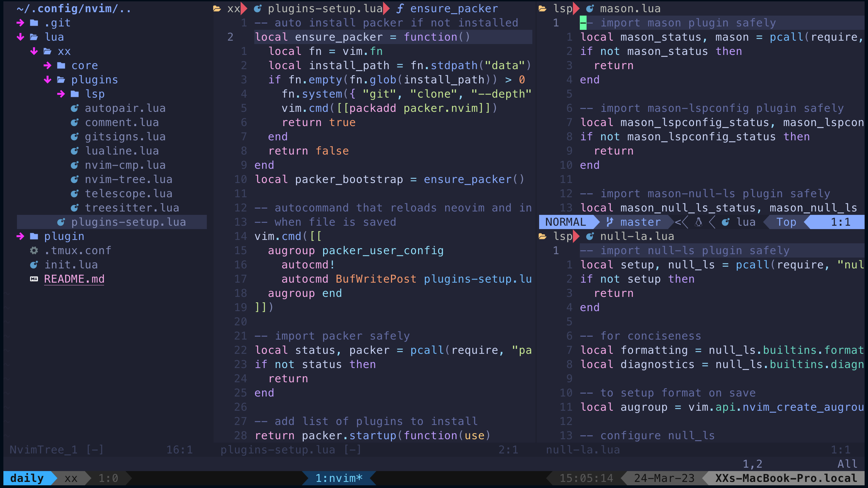Expand the lsp folder in tree
The width and height of the screenshot is (868, 488).
(61, 94)
